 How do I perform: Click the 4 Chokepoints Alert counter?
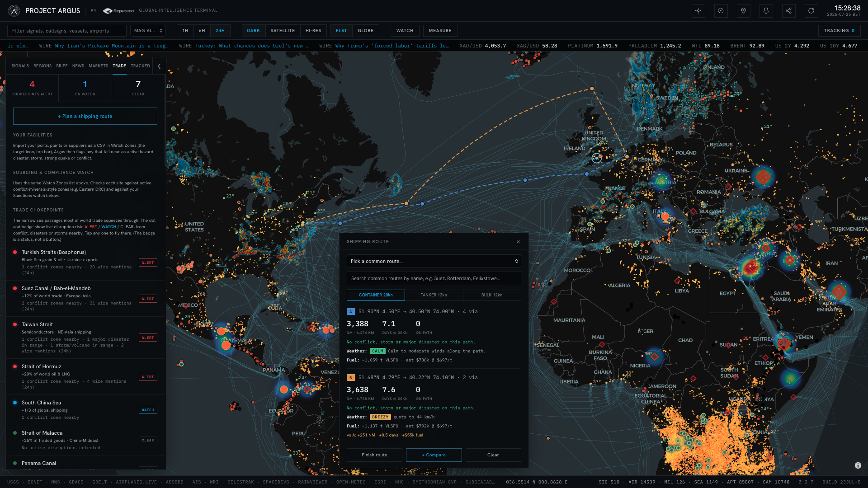coord(32,88)
